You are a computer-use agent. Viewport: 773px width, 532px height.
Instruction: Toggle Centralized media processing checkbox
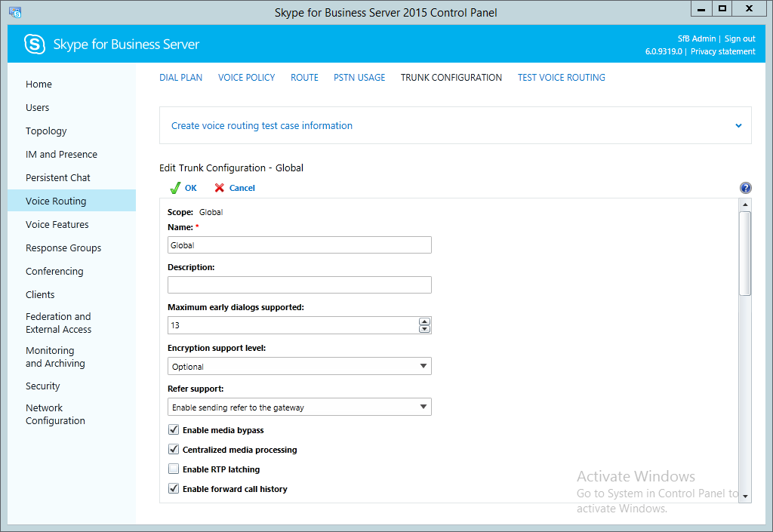[174, 450]
